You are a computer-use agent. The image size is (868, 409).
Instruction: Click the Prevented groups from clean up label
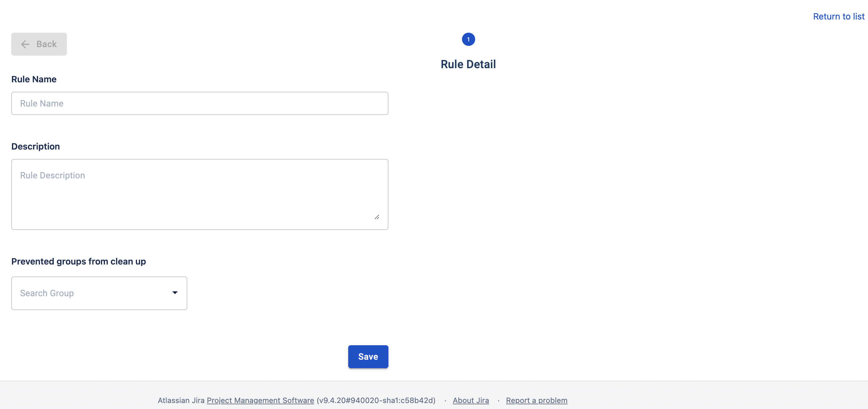79,261
